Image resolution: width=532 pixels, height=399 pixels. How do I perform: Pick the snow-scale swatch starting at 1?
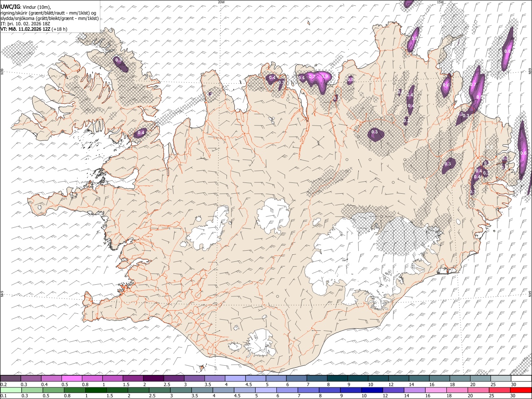[x=113, y=379]
